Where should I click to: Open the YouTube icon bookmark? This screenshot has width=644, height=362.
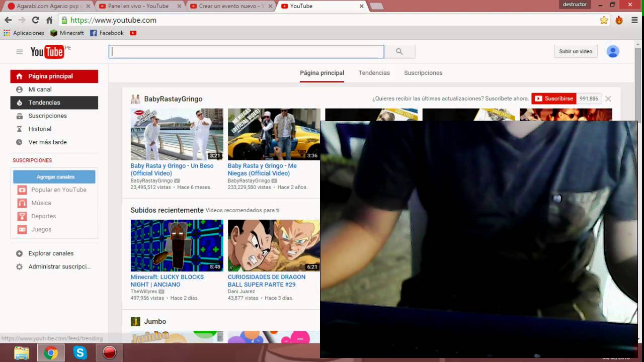coord(133,33)
